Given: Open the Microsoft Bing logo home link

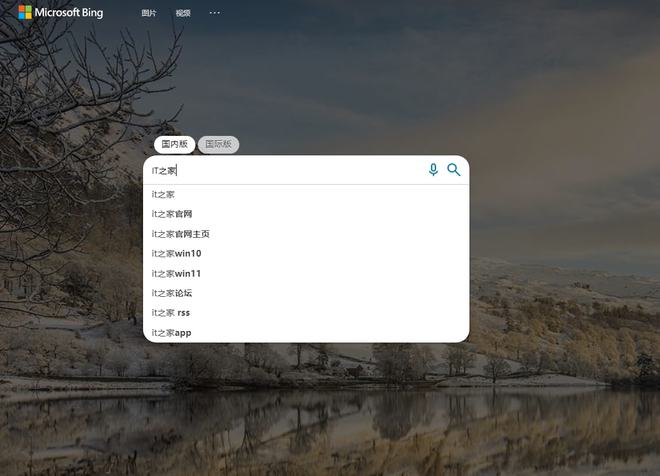Looking at the screenshot, I should pos(61,12).
